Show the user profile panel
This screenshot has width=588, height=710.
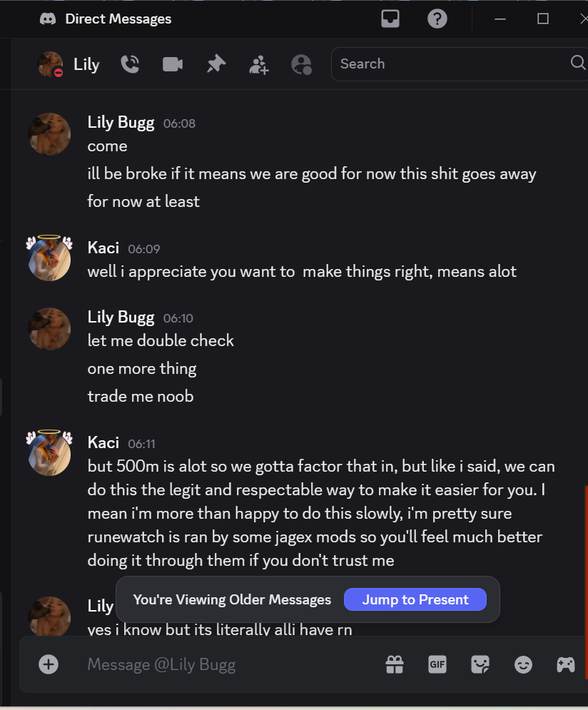coord(302,65)
